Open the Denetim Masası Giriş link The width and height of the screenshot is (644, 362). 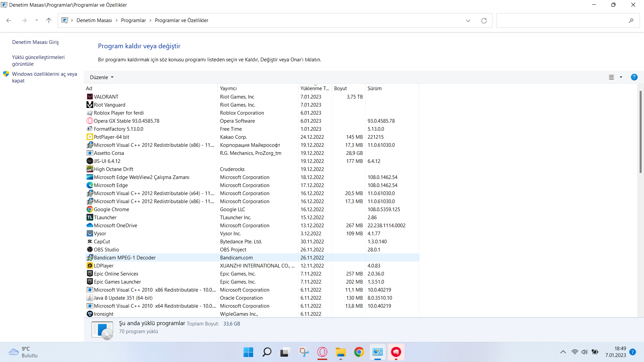[x=35, y=42]
